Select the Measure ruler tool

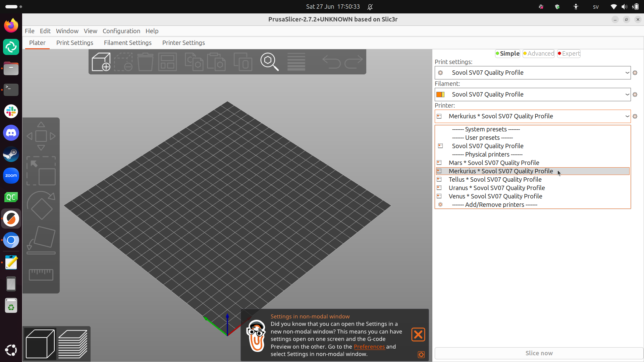coord(41,275)
